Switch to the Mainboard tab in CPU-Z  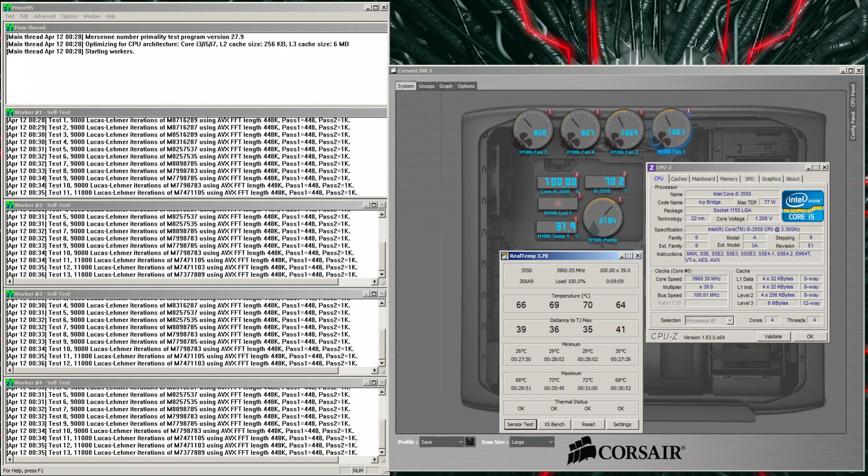coord(703,179)
